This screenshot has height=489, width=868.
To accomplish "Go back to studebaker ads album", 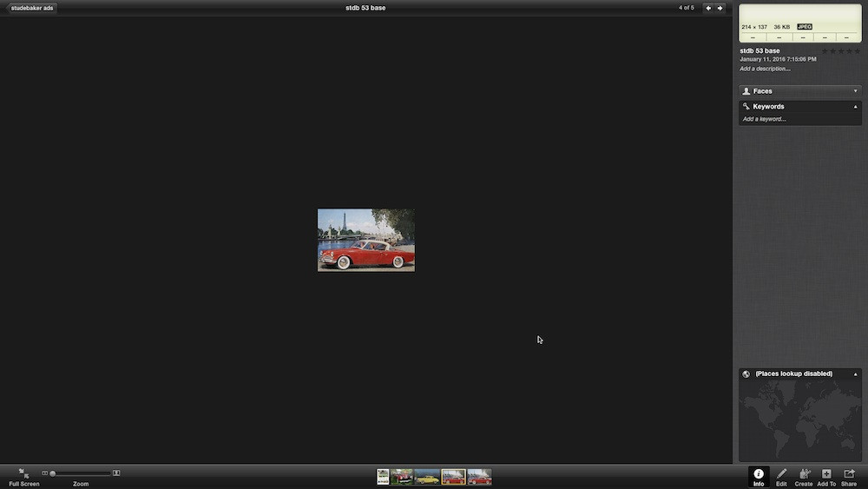I will pos(30,8).
